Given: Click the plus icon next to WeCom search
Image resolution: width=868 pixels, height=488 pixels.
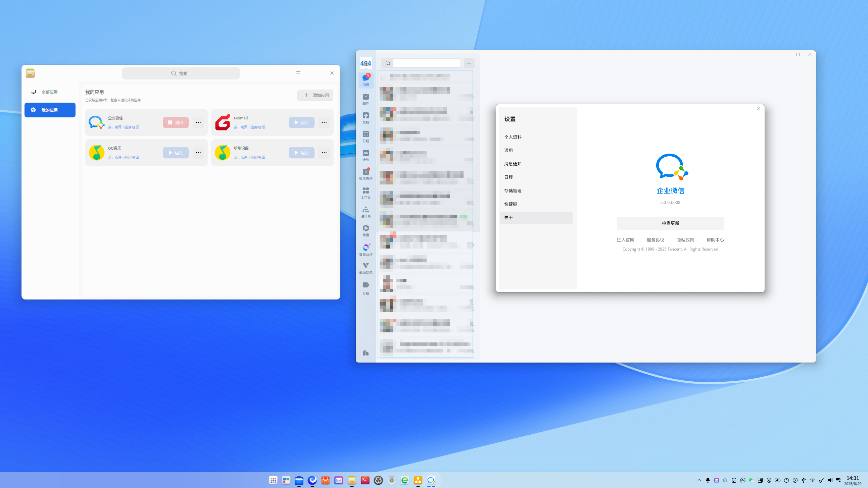Looking at the screenshot, I should tap(469, 63).
